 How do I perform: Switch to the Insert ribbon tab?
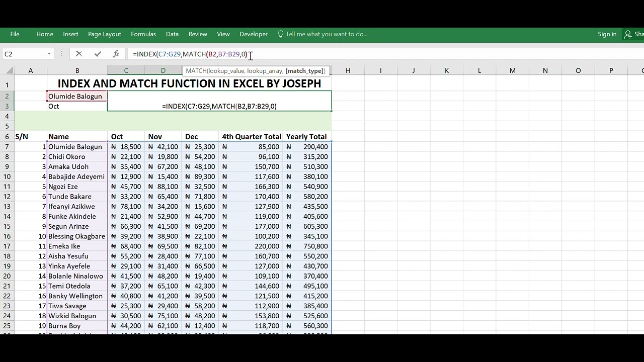coord(70,34)
